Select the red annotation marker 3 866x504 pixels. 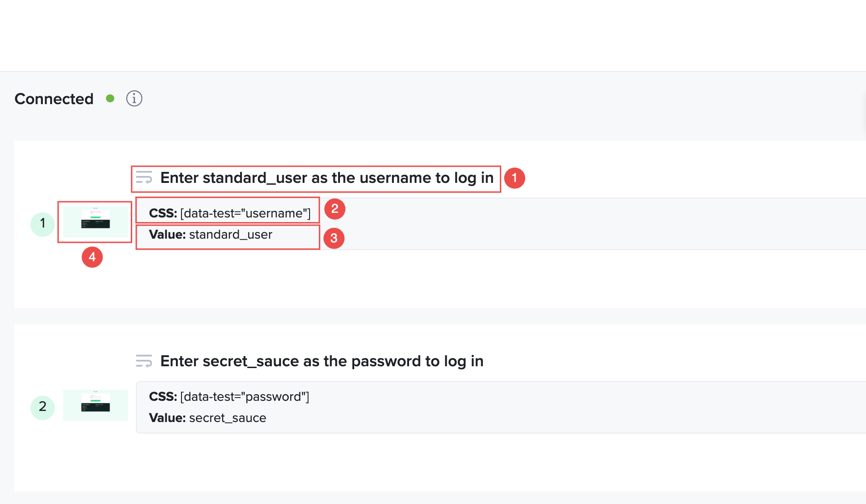point(334,238)
